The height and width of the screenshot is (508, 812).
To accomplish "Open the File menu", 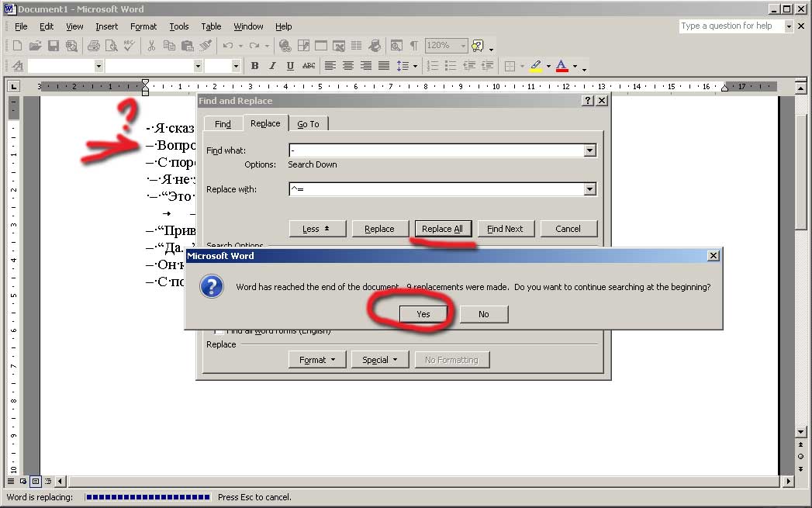I will (x=21, y=26).
